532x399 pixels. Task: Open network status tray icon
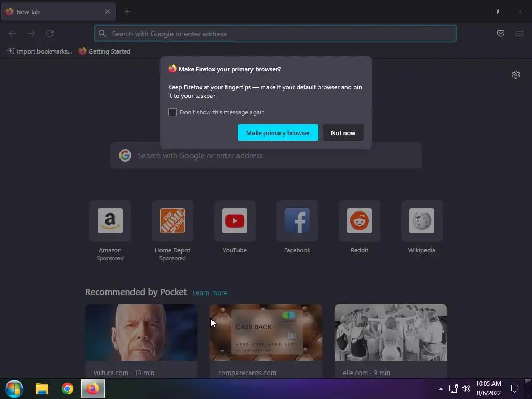click(453, 389)
